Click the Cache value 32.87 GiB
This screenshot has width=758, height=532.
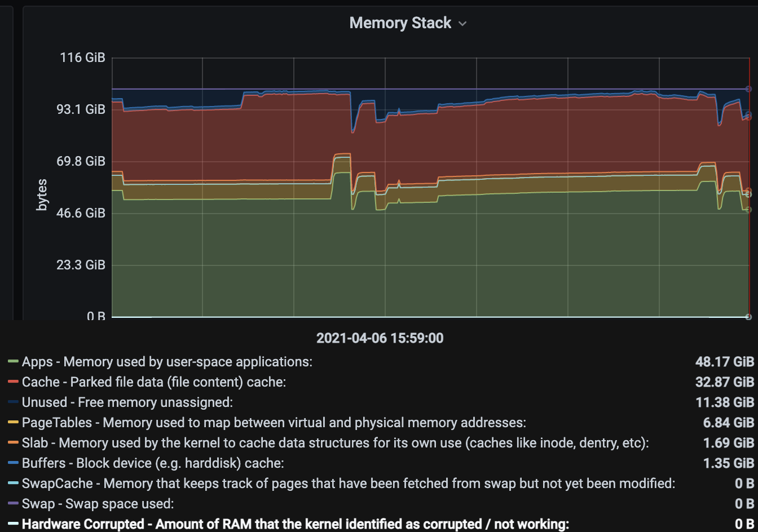tap(725, 382)
